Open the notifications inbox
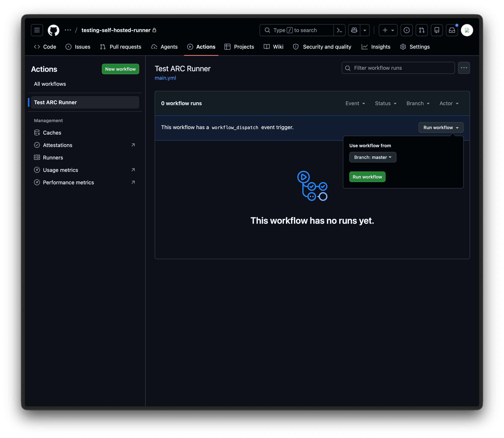Image resolution: width=504 pixels, height=438 pixels. coord(452,30)
